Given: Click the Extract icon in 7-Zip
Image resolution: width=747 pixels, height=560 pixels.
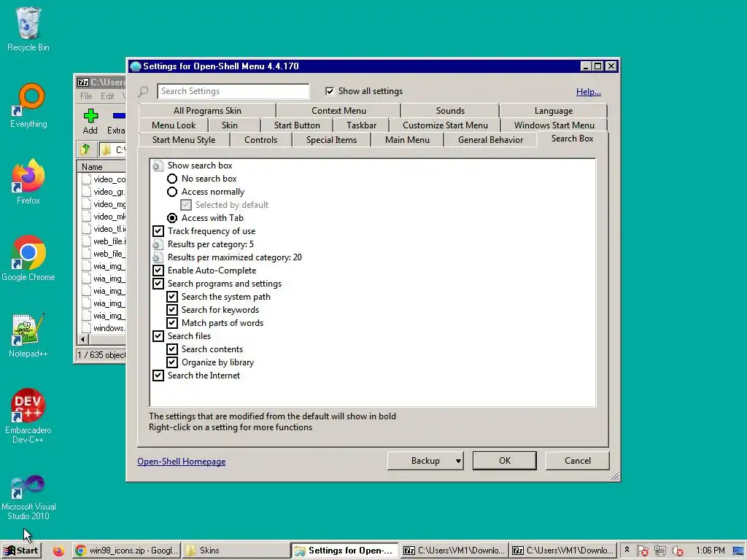Looking at the screenshot, I should pos(119,116).
